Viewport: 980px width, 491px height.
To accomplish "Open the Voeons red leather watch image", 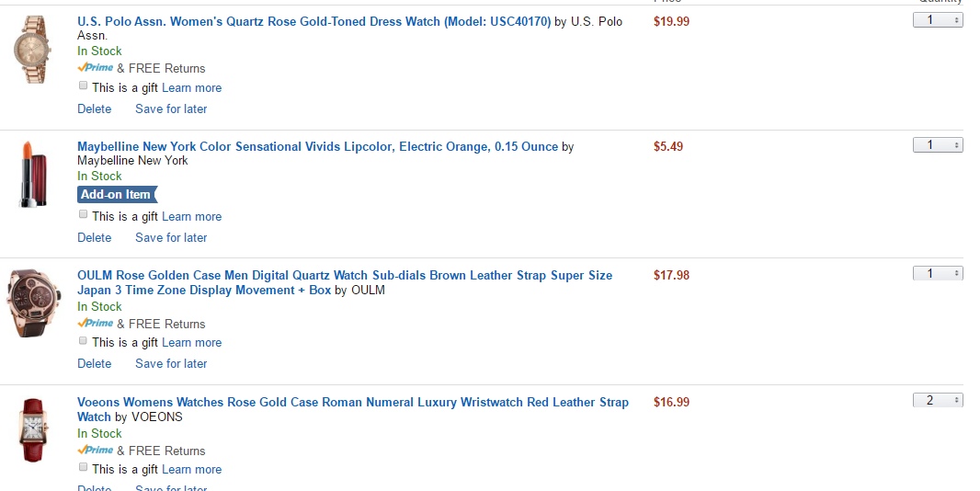I will (x=34, y=429).
